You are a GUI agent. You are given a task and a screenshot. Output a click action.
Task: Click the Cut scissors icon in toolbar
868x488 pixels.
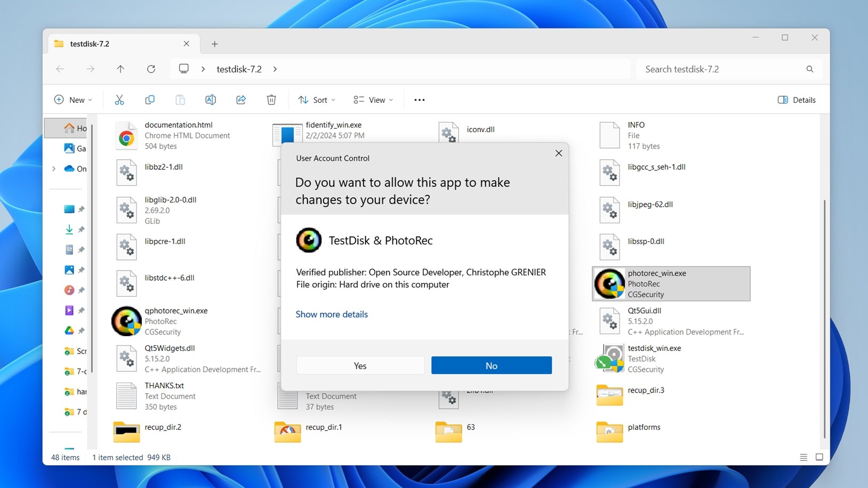point(119,100)
